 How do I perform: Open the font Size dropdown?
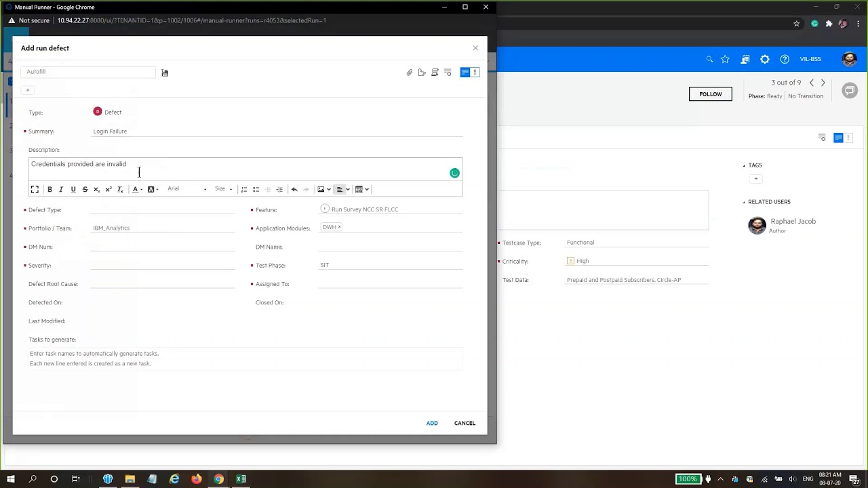click(223, 189)
